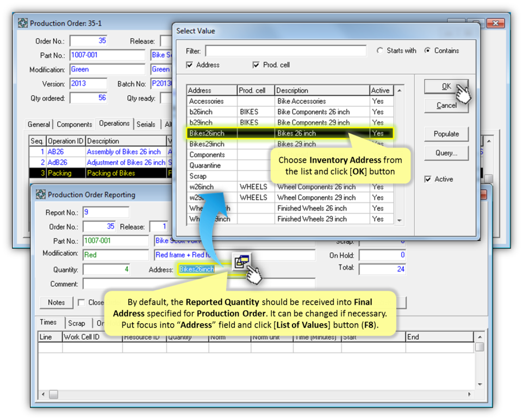Close the Production Order window

pos(496,23)
